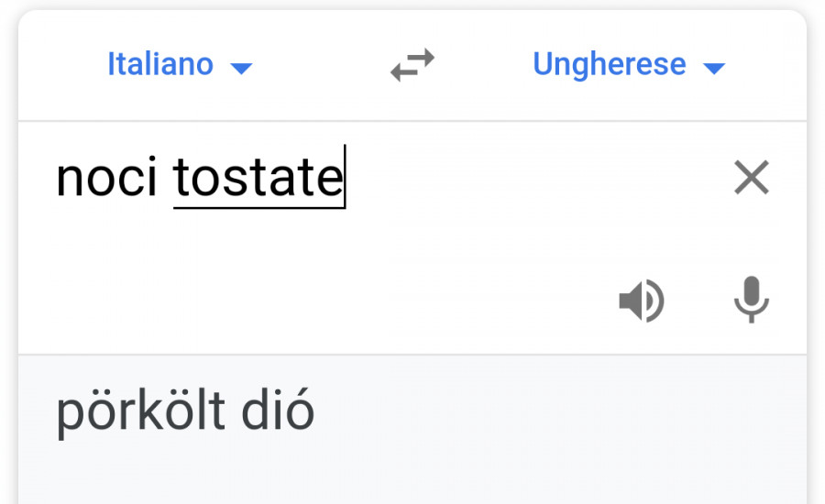825x504 pixels.
Task: Listen to the source text pronunciation
Action: pos(641,301)
